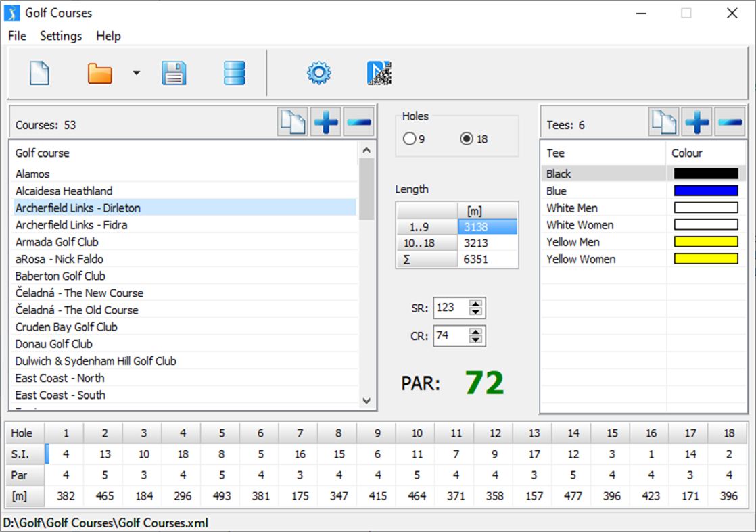Save the golf courses database
Screen dimensions: 756x532
coord(174,72)
